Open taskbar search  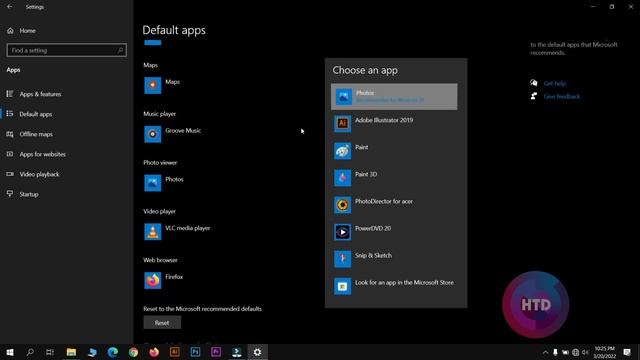pos(30,352)
